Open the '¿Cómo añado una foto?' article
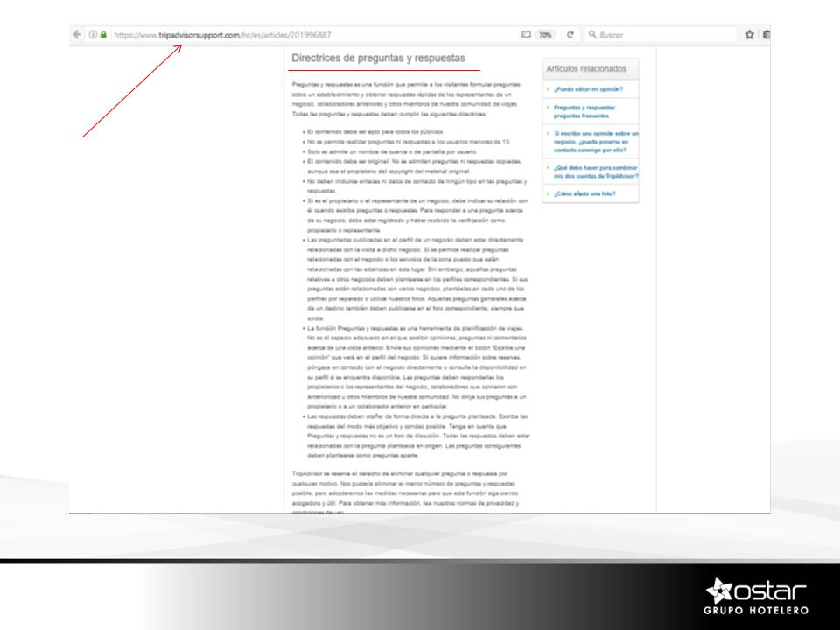Viewport: 840px width, 630px height. pos(584,193)
